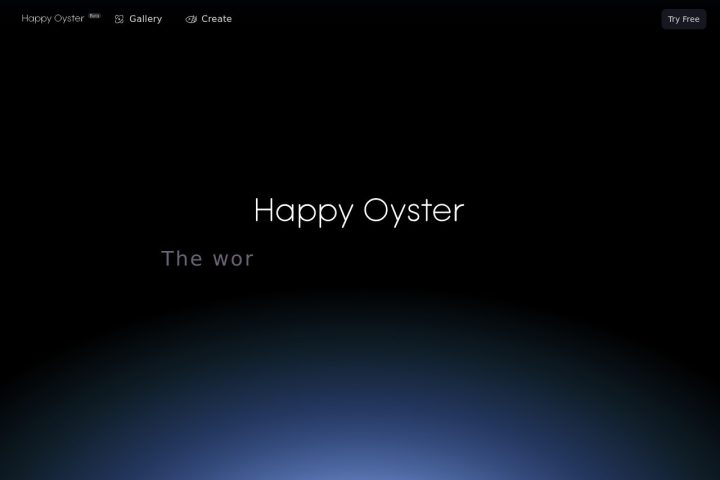Click the Try Free button
Image resolution: width=720 pixels, height=480 pixels.
tap(684, 19)
